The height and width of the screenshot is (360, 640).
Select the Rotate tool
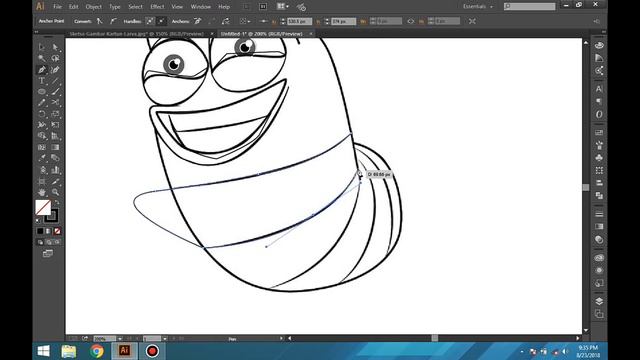(x=42, y=114)
